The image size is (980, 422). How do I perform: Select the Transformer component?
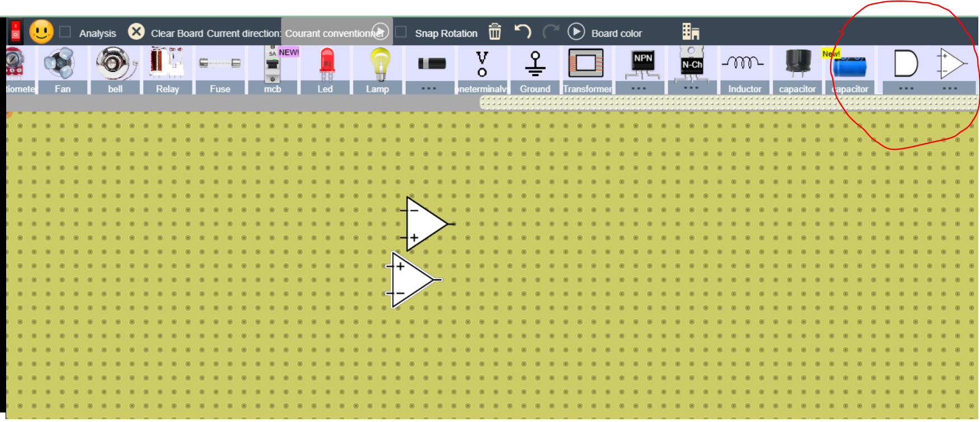(x=586, y=64)
